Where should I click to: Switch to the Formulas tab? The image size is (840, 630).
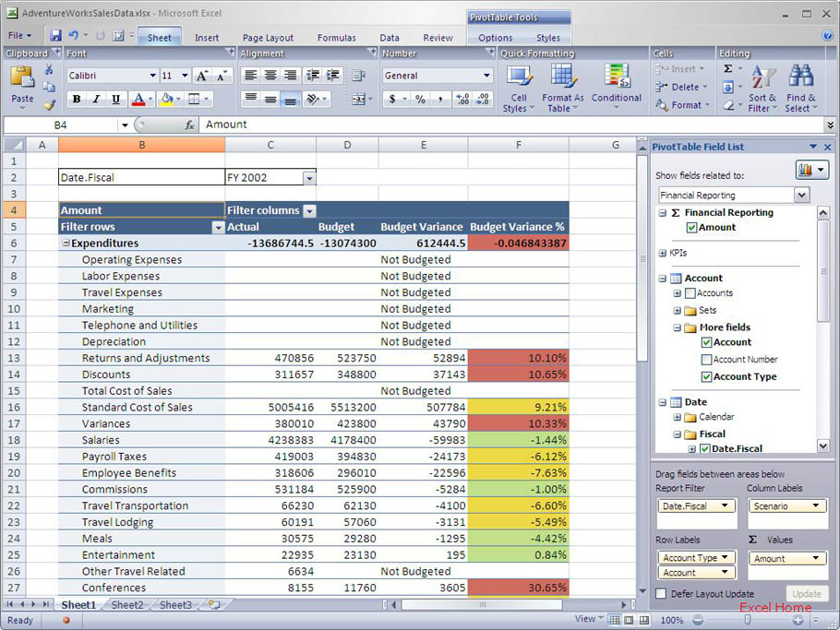click(336, 38)
